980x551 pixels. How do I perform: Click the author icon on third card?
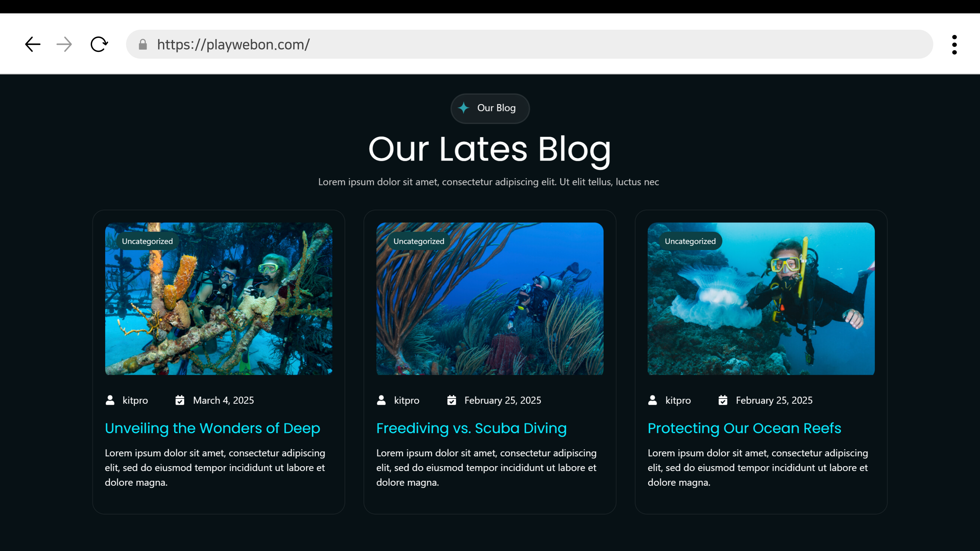coord(652,400)
